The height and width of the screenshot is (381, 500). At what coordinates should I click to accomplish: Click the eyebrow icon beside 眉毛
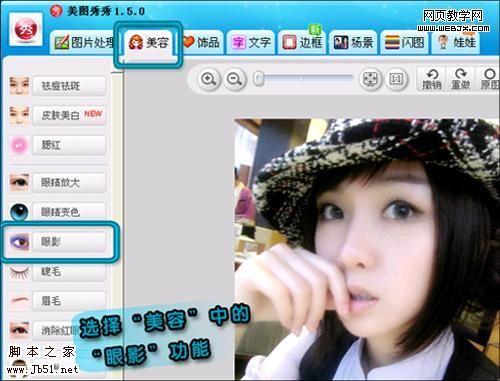point(19,301)
